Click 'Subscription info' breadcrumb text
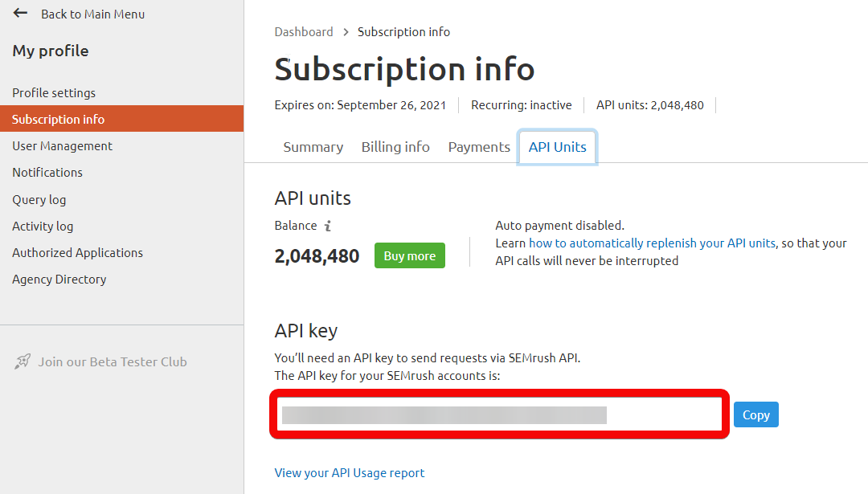 point(403,32)
